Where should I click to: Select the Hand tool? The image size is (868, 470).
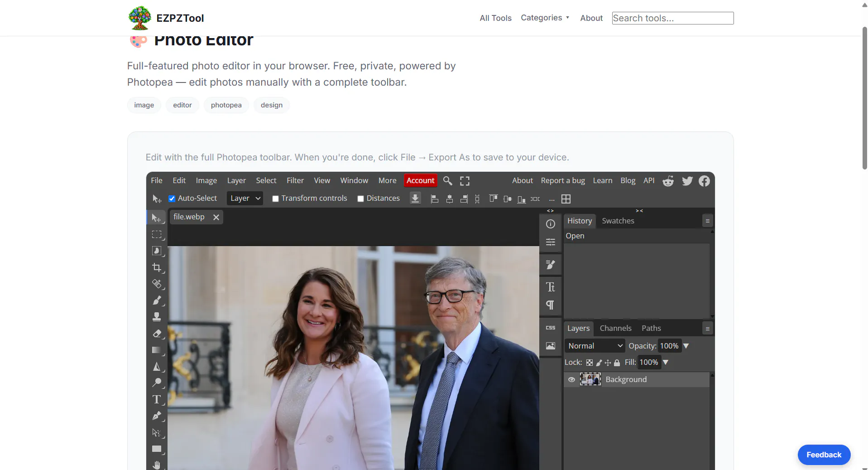click(x=157, y=465)
